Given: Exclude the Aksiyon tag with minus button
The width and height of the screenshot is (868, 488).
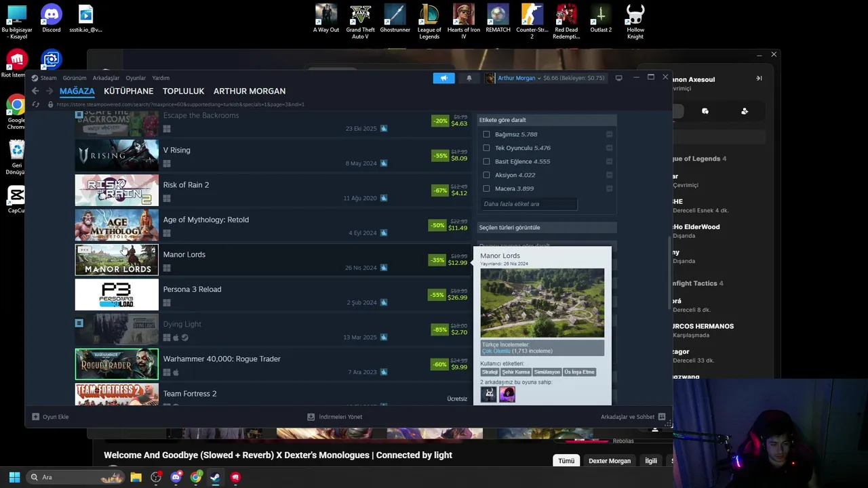Looking at the screenshot, I should [609, 175].
